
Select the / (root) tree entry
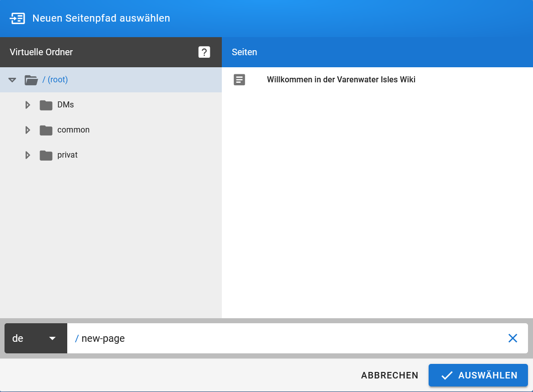pos(55,79)
